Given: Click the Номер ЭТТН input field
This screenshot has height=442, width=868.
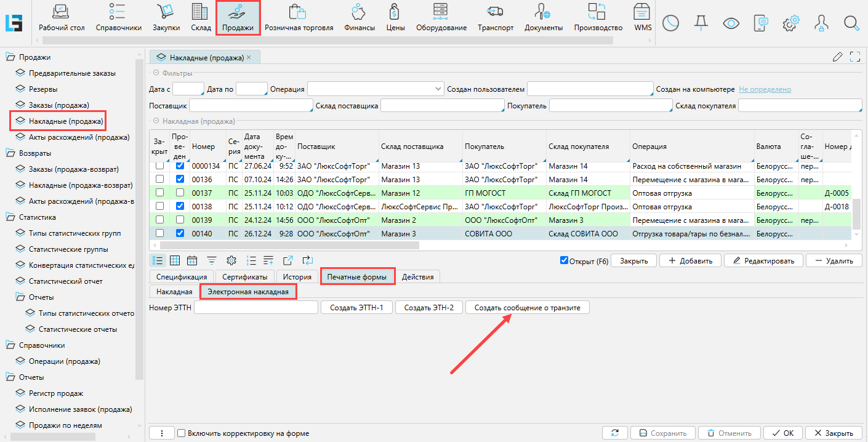Looking at the screenshot, I should click(x=255, y=307).
